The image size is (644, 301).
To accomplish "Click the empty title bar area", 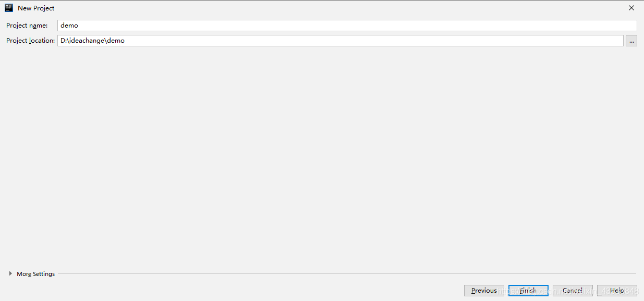I will tap(339, 8).
